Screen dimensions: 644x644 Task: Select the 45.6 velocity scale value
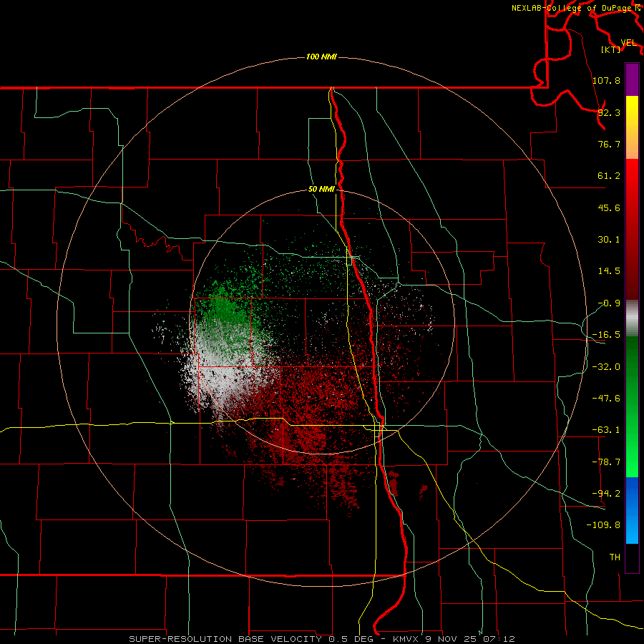(609, 208)
